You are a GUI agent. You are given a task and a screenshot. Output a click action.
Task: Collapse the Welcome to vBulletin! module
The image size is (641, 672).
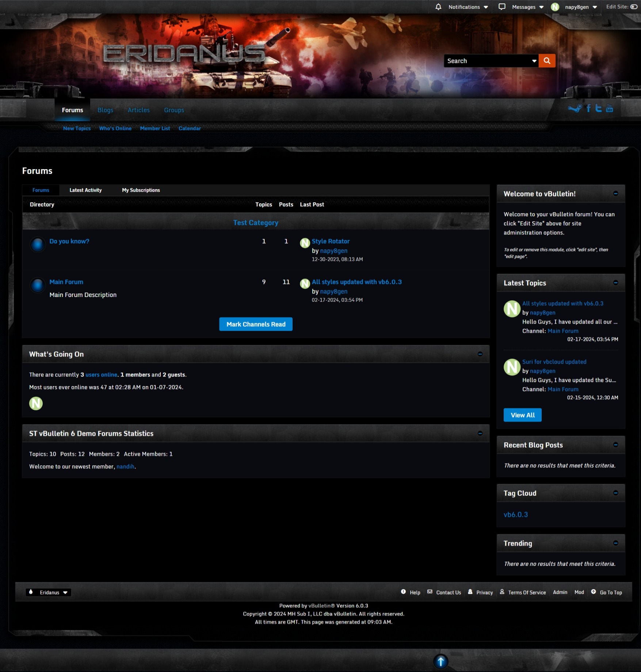tap(615, 194)
